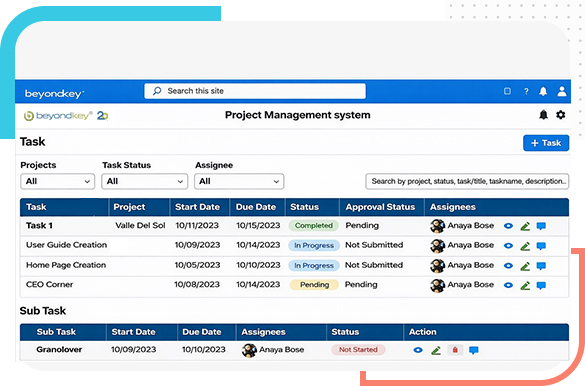The image size is (585, 386).
Task: Open comments for Granolover sub task
Action: point(474,350)
